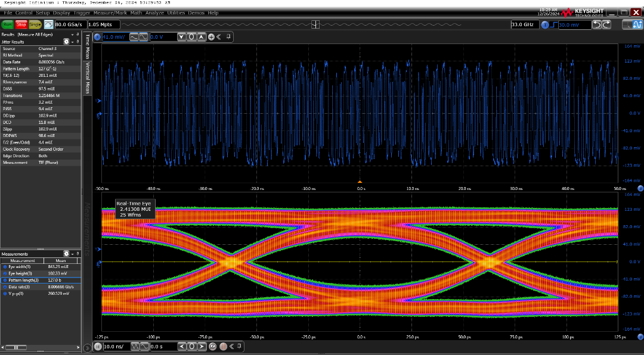This screenshot has height=355, width=644.
Task: Add a channel with the plus icon
Action: point(211,37)
